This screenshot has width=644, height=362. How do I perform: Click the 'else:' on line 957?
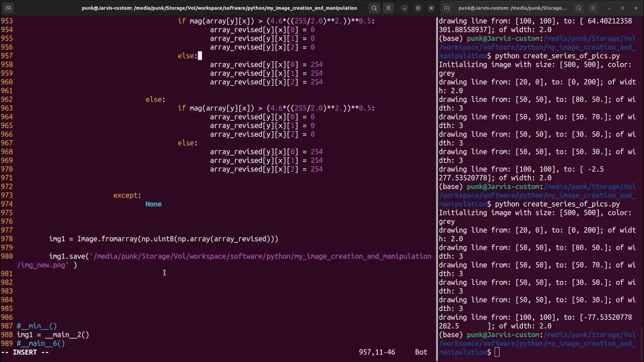tap(188, 56)
